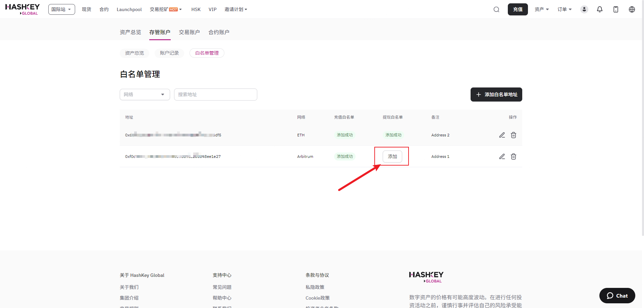644x308 pixels.
Task: Open footer link Cookie政策
Action: 318,298
